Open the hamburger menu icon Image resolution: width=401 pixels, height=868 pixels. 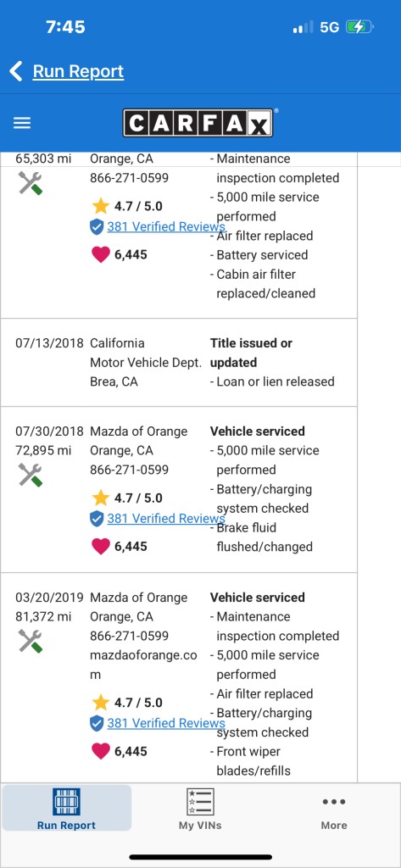[22, 123]
